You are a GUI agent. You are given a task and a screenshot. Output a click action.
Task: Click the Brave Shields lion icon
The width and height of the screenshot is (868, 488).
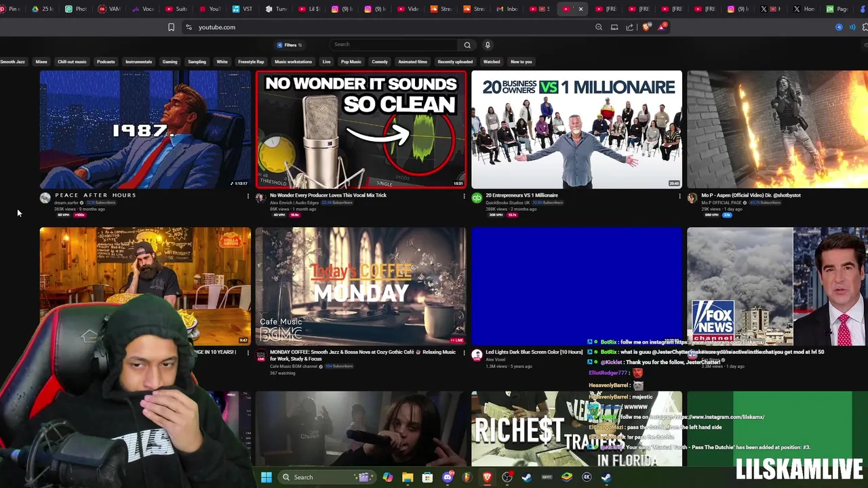point(646,27)
